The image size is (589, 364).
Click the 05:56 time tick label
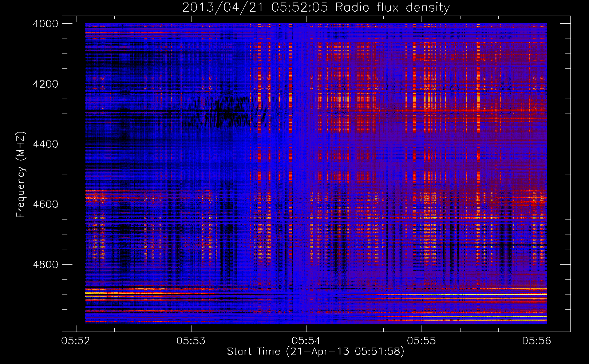tap(537, 341)
